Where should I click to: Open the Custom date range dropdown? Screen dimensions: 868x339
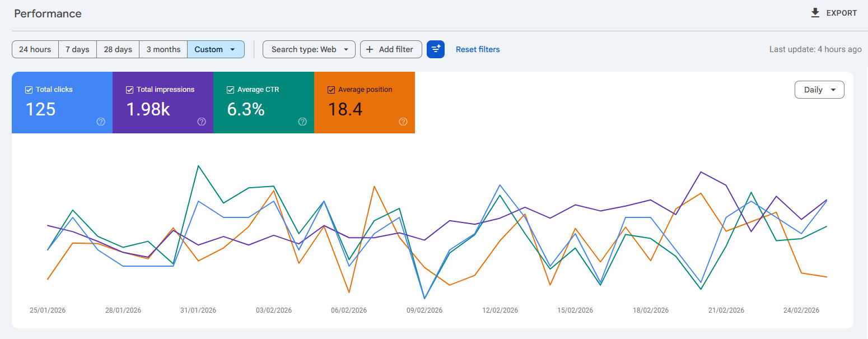coord(216,49)
